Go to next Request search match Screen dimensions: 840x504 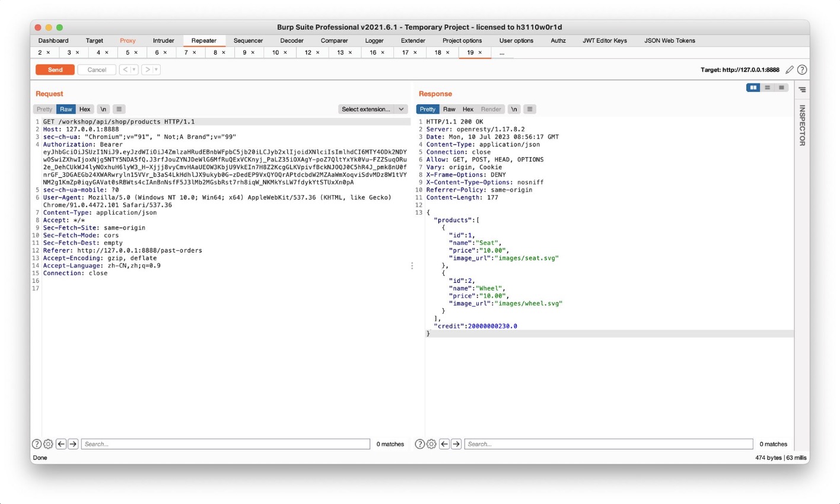pyautogui.click(x=73, y=444)
